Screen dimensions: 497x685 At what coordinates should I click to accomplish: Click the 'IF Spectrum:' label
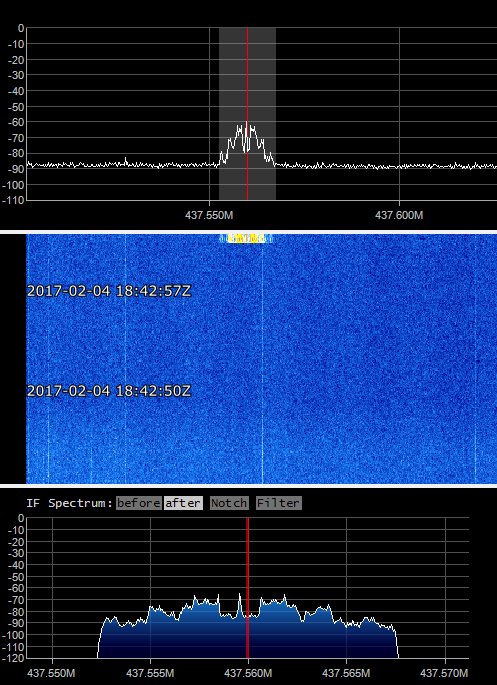click(x=69, y=503)
